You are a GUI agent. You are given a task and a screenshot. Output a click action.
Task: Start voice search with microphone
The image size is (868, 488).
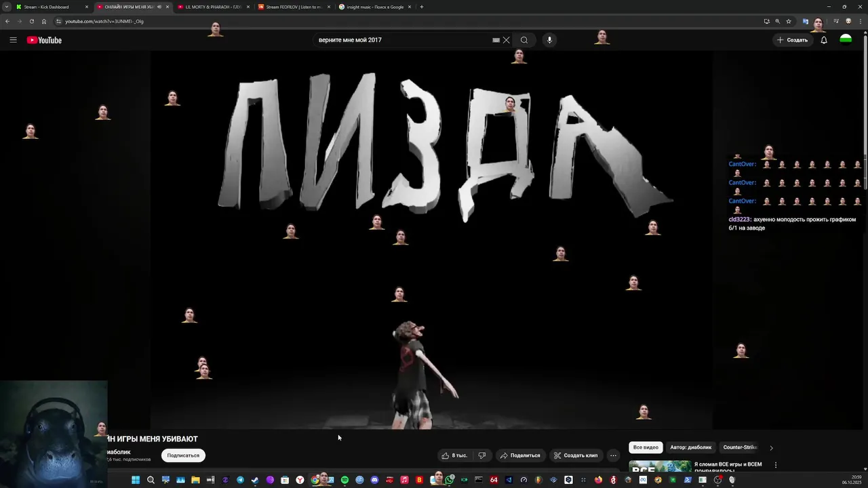(549, 40)
